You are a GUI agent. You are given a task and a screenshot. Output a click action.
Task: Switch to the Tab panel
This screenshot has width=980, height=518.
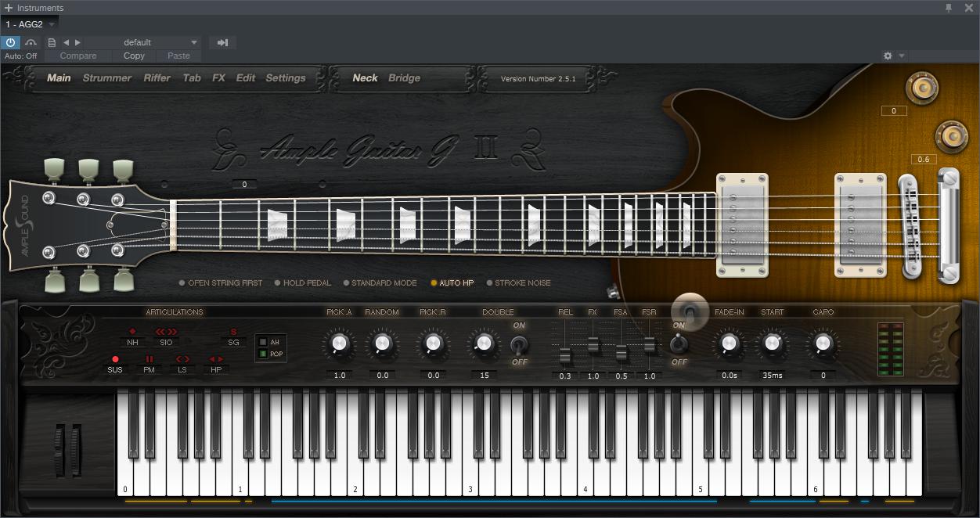click(x=192, y=78)
